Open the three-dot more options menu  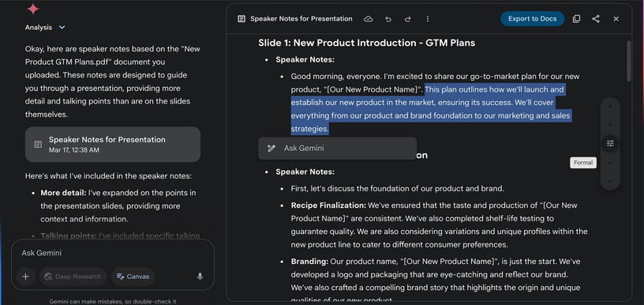[428, 19]
